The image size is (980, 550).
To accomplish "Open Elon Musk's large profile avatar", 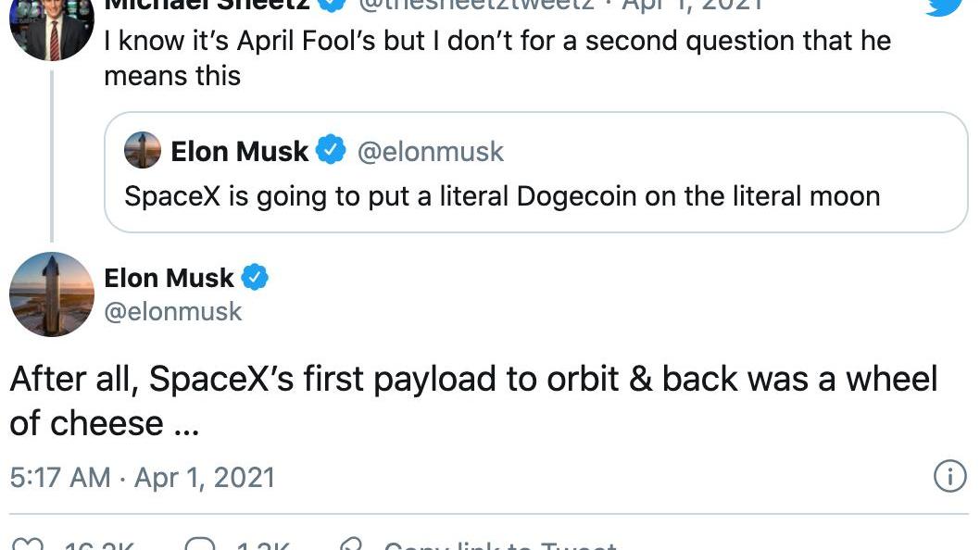I will [x=52, y=294].
